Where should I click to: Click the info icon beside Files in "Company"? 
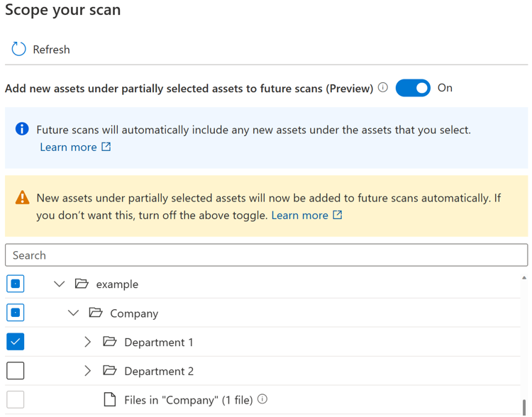pos(262,399)
